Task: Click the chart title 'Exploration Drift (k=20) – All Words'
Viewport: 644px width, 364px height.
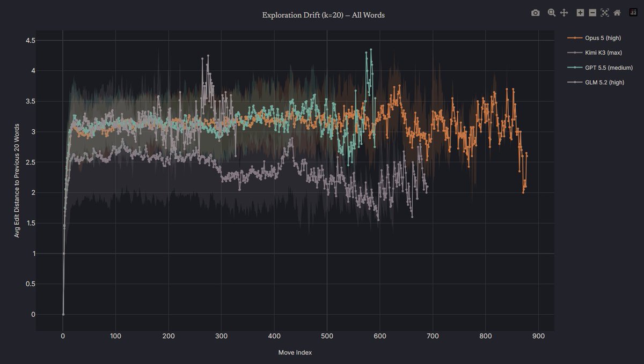Action: (x=323, y=15)
